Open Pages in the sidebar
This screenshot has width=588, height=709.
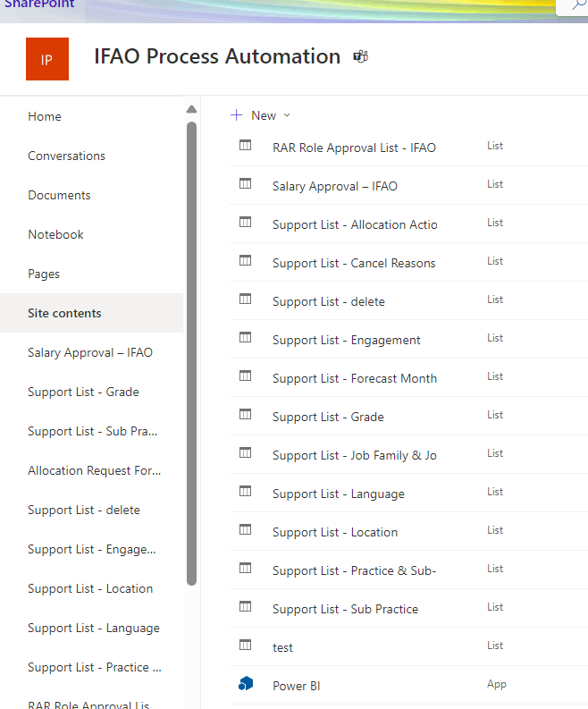coord(44,274)
